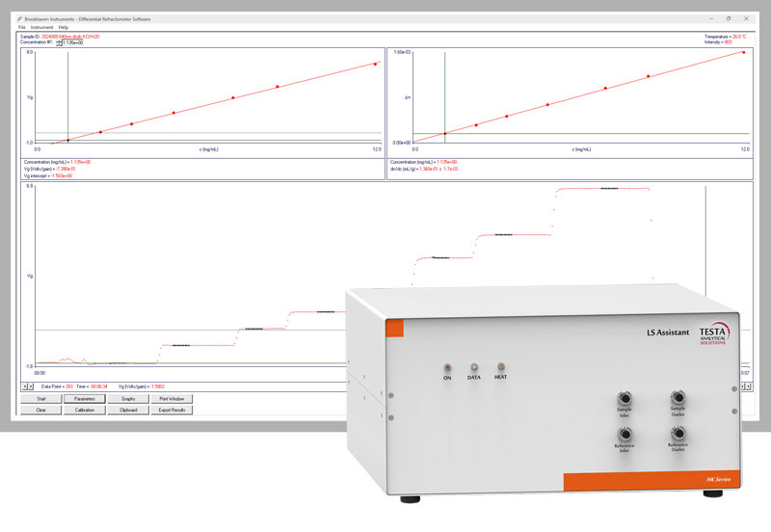This screenshot has width=771, height=532.
Task: Click the Clear button
Action: point(41,410)
